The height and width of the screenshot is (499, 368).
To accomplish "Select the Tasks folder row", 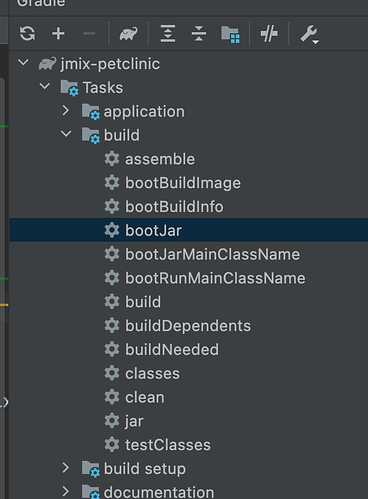I will (x=189, y=88).
